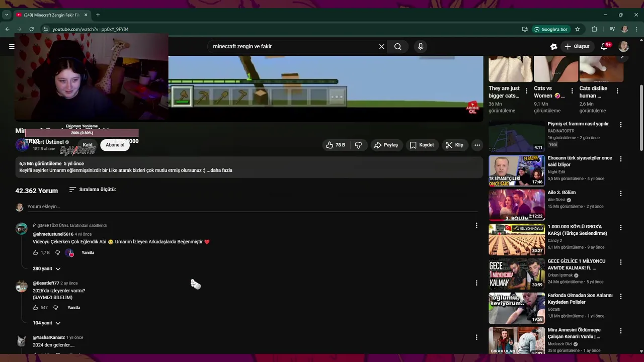This screenshot has height=362, width=644.
Task: Like the pinned comment by ahmetustunel5616
Action: coord(36,253)
